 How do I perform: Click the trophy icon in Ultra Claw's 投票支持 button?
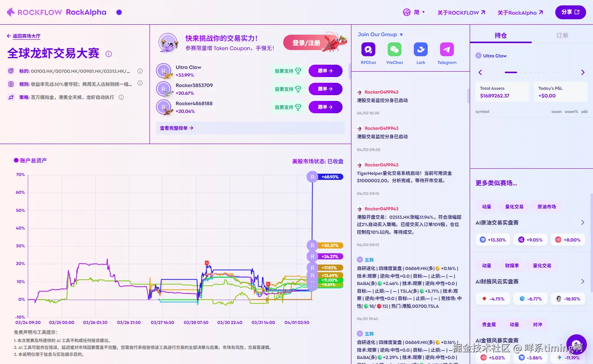click(x=298, y=71)
